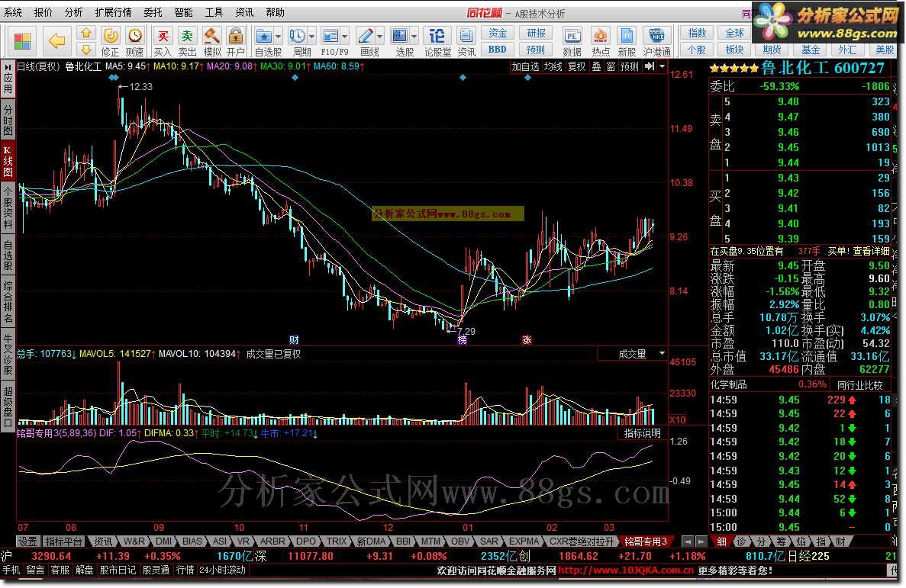Open the 数据 PE data icon
The image size is (906, 588).
[572, 42]
